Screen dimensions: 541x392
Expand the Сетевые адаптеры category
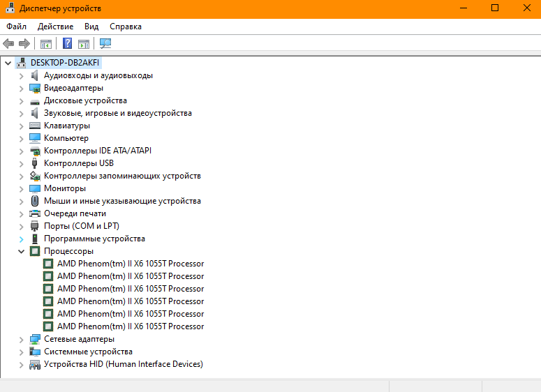point(21,339)
